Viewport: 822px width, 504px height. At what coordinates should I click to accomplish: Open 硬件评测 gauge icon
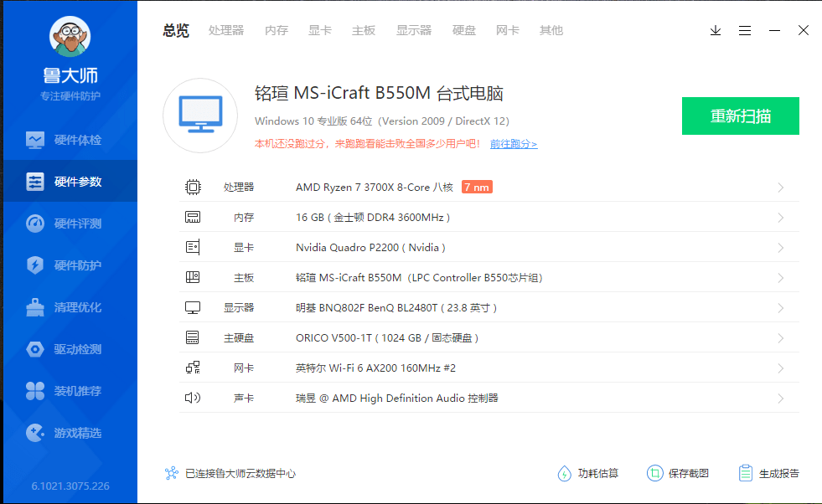35,224
